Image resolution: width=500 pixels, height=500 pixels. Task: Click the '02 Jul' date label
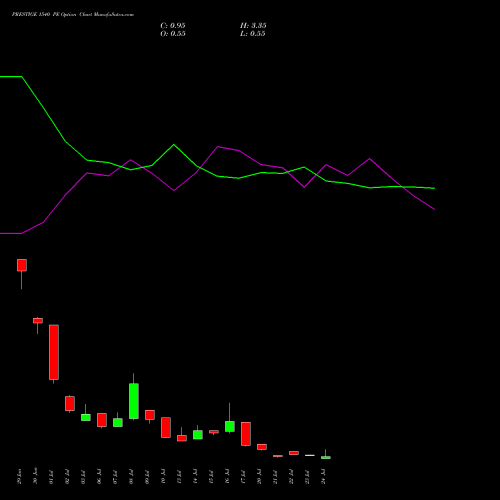[x=67, y=477]
